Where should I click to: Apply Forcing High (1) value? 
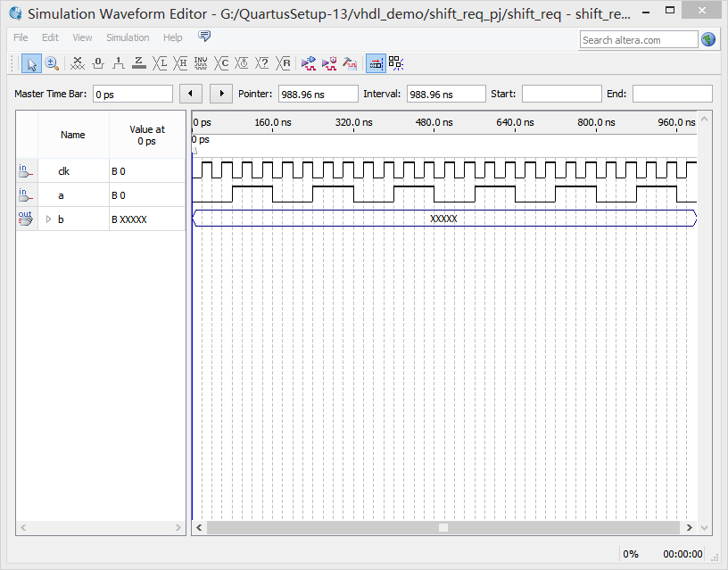pos(119,63)
